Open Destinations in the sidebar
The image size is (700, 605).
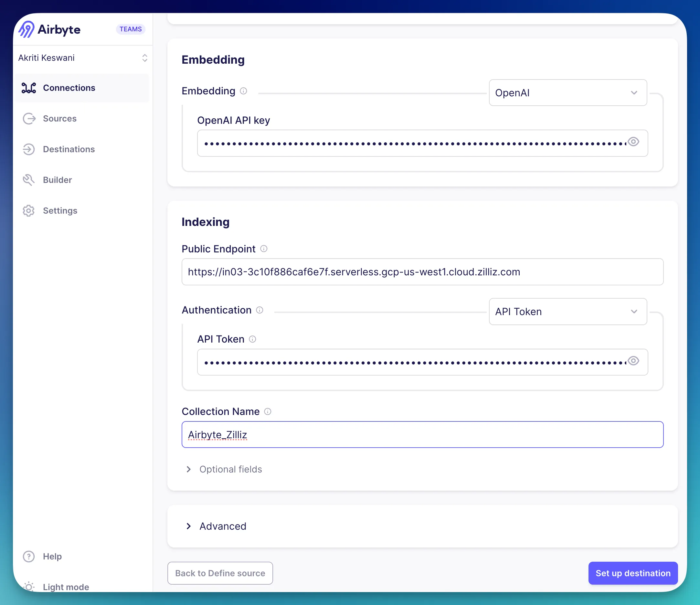click(x=69, y=149)
